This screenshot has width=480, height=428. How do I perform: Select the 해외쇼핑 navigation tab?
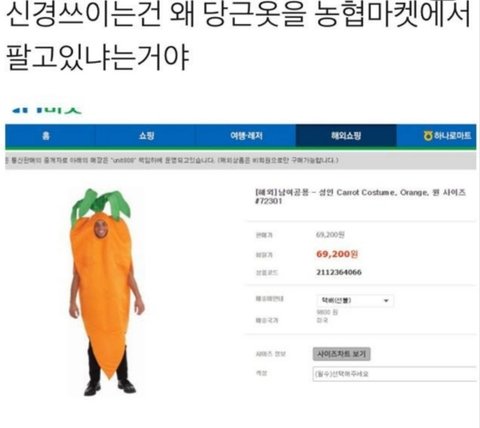(346, 136)
